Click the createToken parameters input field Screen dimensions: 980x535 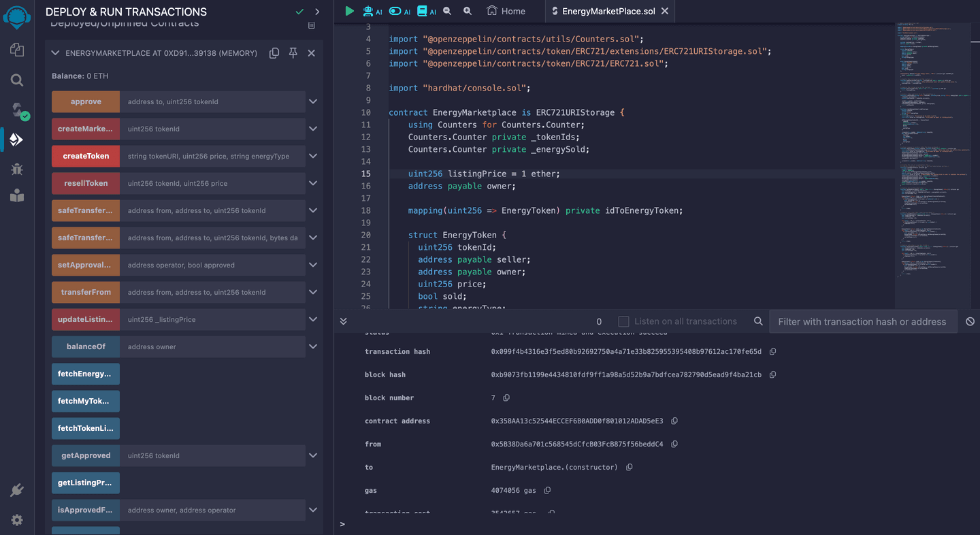(x=212, y=156)
